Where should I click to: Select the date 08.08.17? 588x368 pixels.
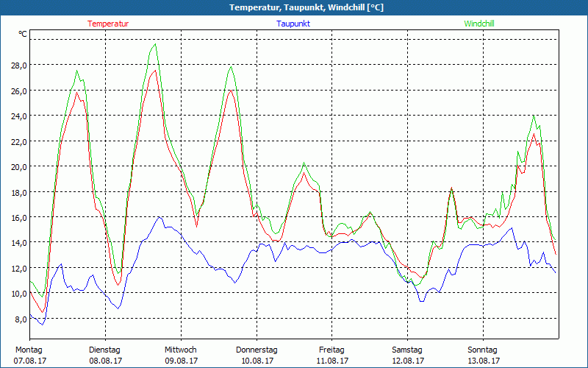pyautogui.click(x=106, y=361)
